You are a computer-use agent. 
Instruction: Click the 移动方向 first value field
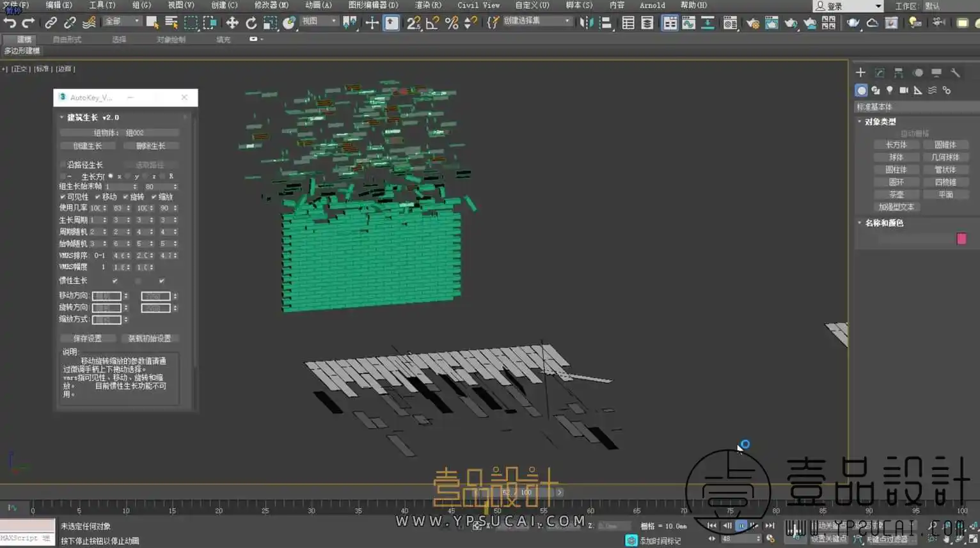106,296
